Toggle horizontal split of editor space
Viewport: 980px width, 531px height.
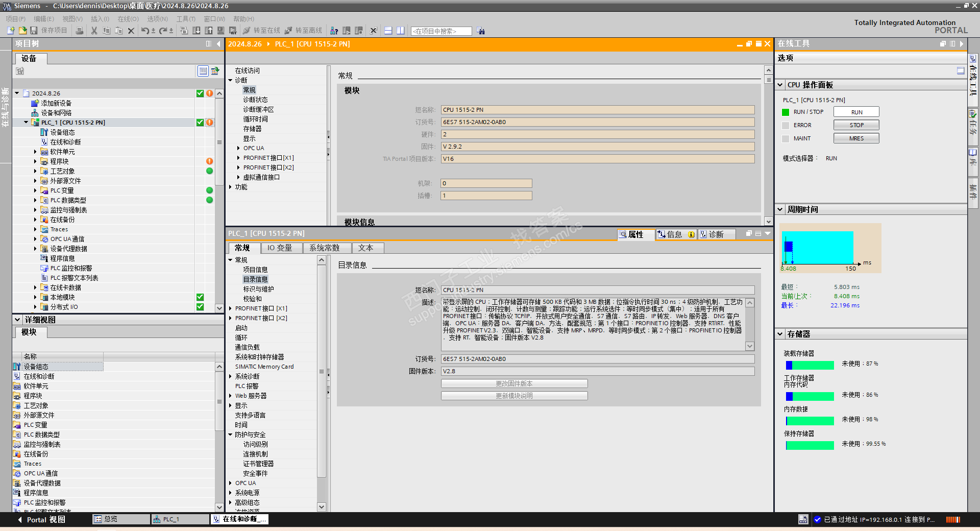(388, 31)
